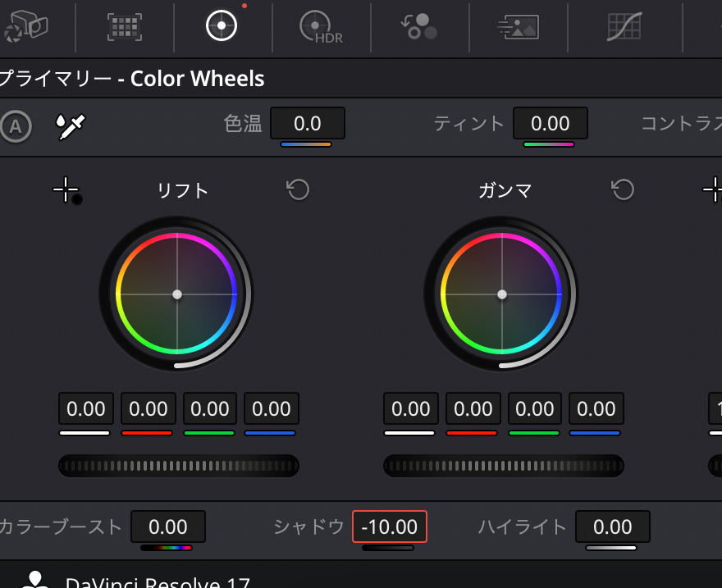
Task: Click the ハイライト value field
Action: (x=613, y=526)
